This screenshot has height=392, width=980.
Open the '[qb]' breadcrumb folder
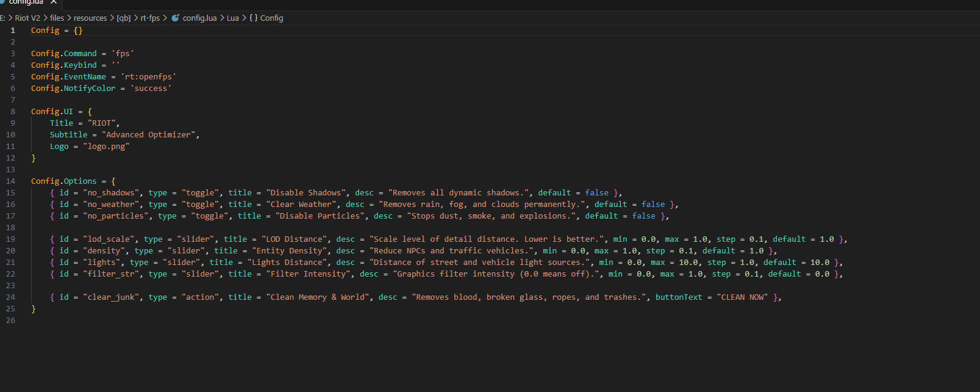124,18
